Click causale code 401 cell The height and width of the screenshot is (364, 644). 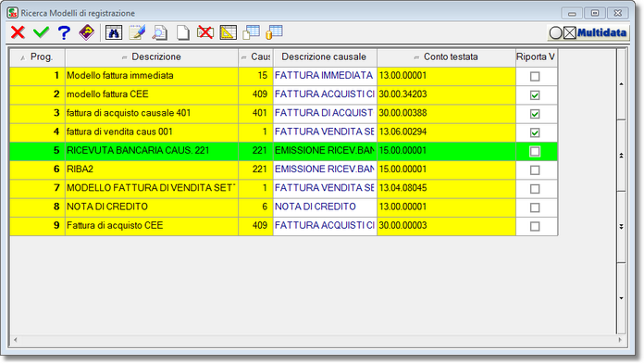pos(255,114)
